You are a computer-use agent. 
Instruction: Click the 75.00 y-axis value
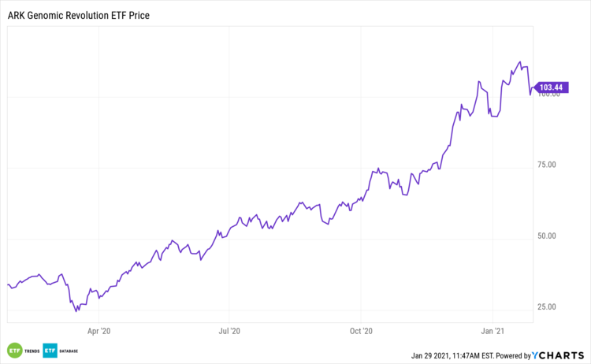(x=547, y=165)
